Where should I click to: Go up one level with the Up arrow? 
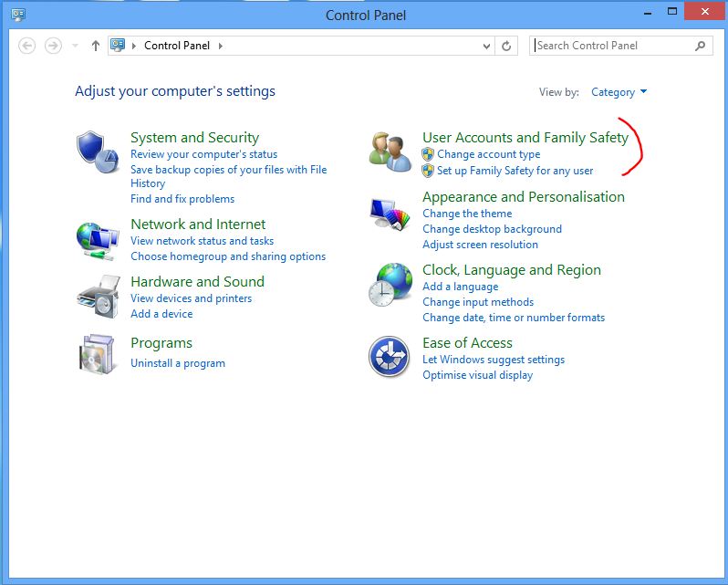96,46
